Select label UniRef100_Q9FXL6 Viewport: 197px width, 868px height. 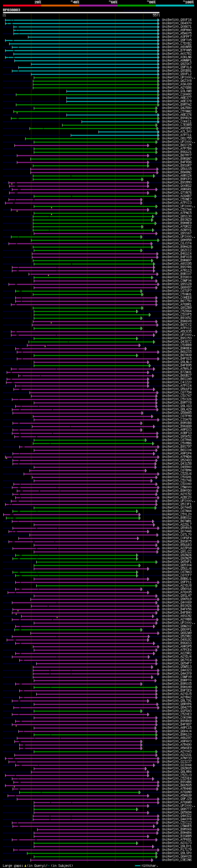point(177,67)
